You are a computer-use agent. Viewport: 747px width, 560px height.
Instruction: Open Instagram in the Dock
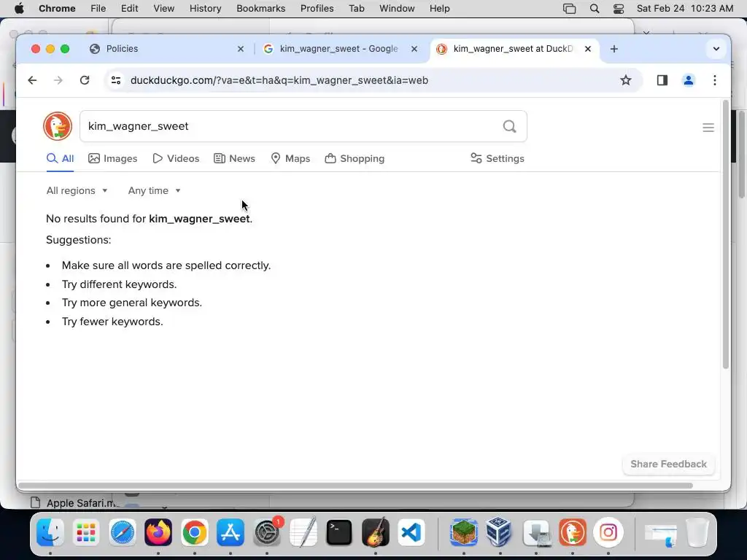608,532
